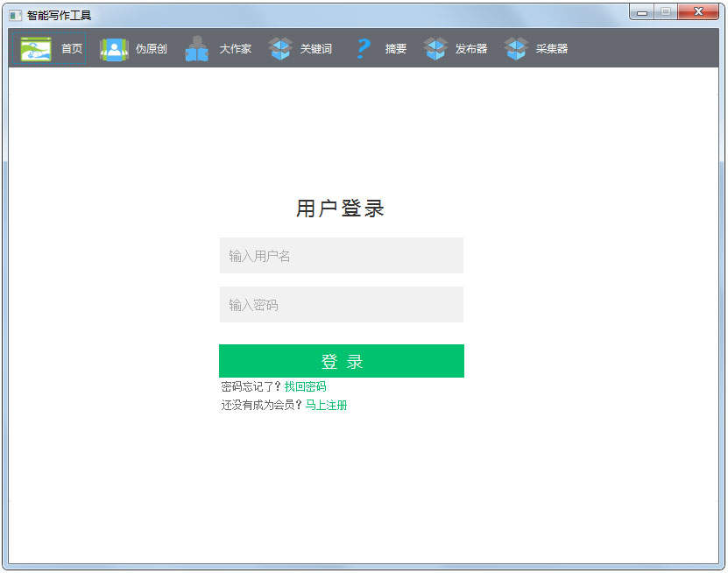Switch to the 伪原创 toolbar item

point(151,49)
